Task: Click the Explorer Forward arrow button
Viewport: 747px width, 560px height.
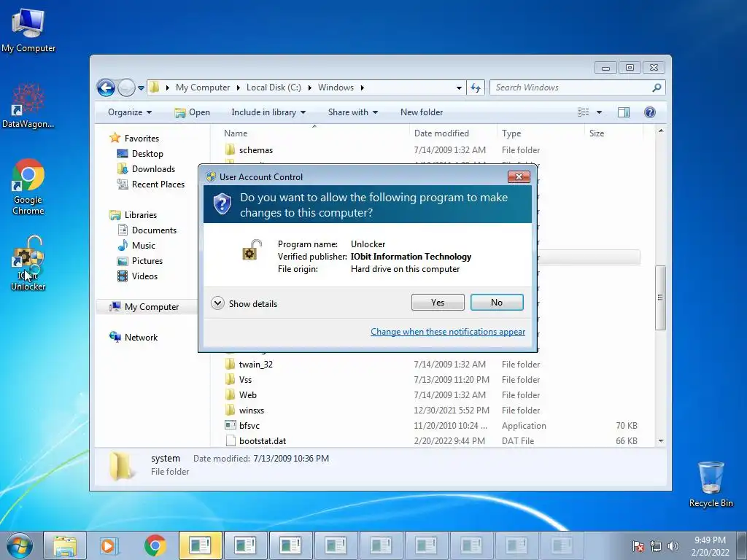Action: [x=126, y=87]
